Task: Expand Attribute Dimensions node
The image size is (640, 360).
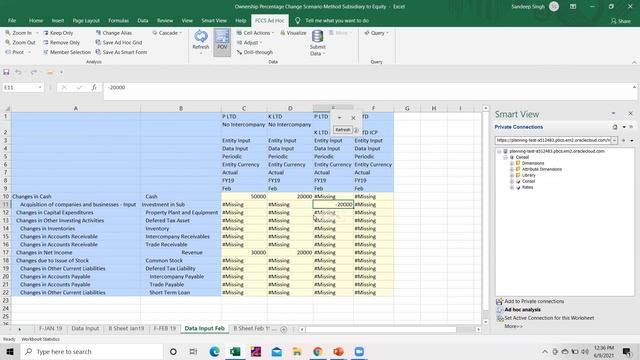Action: 512,169
